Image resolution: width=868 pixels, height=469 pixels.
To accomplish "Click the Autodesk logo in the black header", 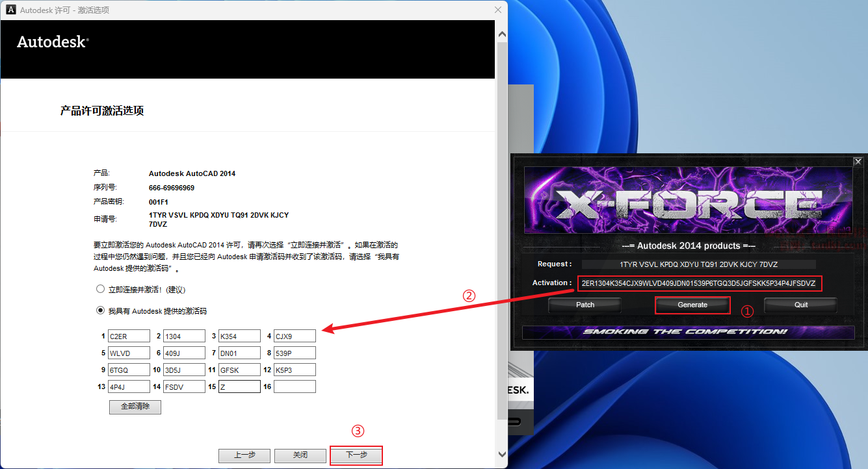I will pyautogui.click(x=53, y=42).
